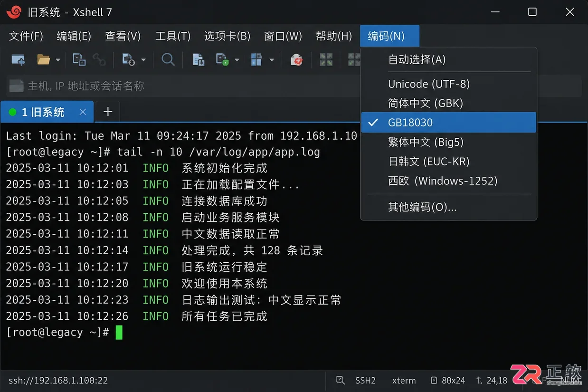The image size is (588, 392).
Task: Open the 选项卡(B) menu
Action: [x=227, y=36]
